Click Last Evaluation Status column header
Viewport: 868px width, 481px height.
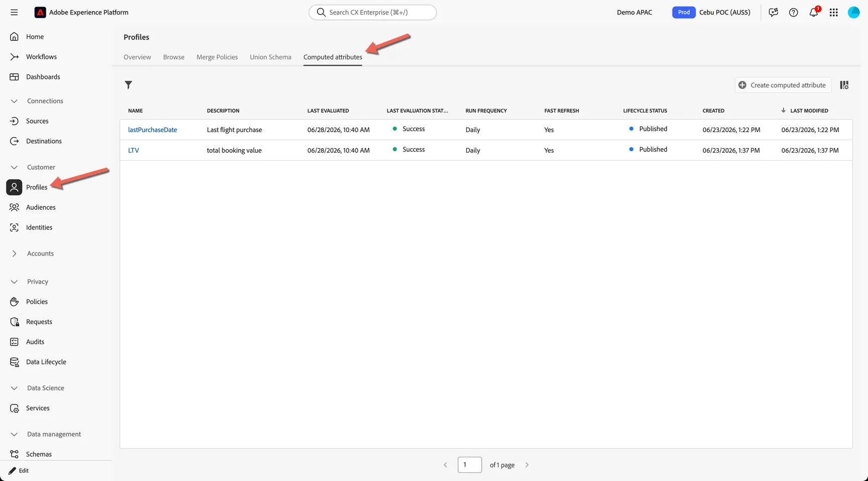(417, 110)
